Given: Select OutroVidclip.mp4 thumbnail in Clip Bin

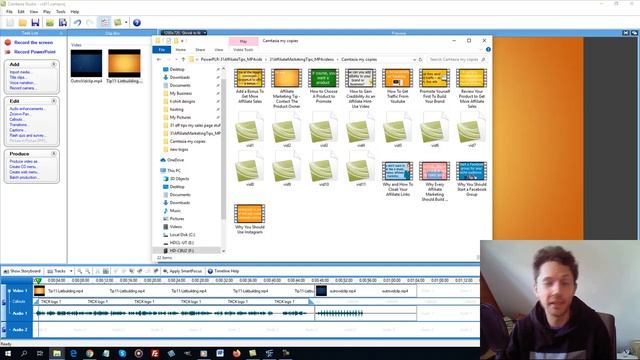Looking at the screenshot, I should point(86,63).
